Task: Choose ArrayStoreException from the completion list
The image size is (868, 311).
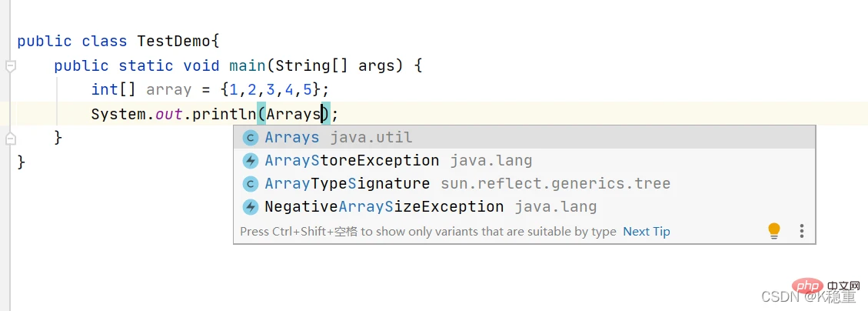Action: coord(524,161)
